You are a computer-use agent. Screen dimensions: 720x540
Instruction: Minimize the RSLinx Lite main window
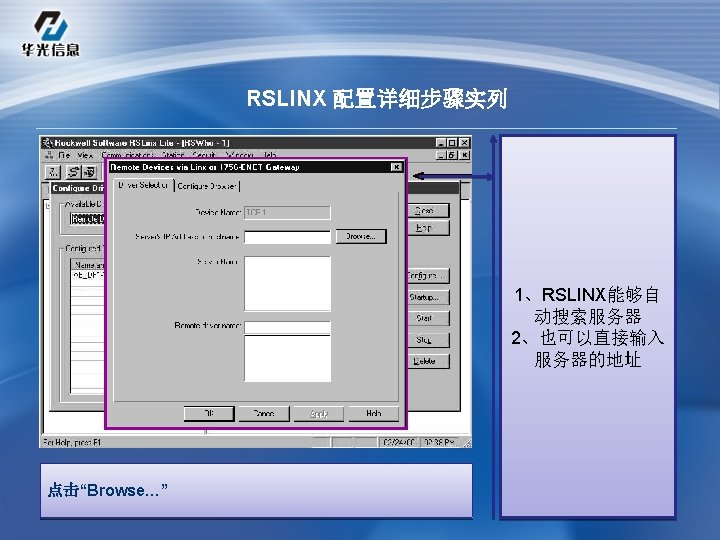click(441, 143)
